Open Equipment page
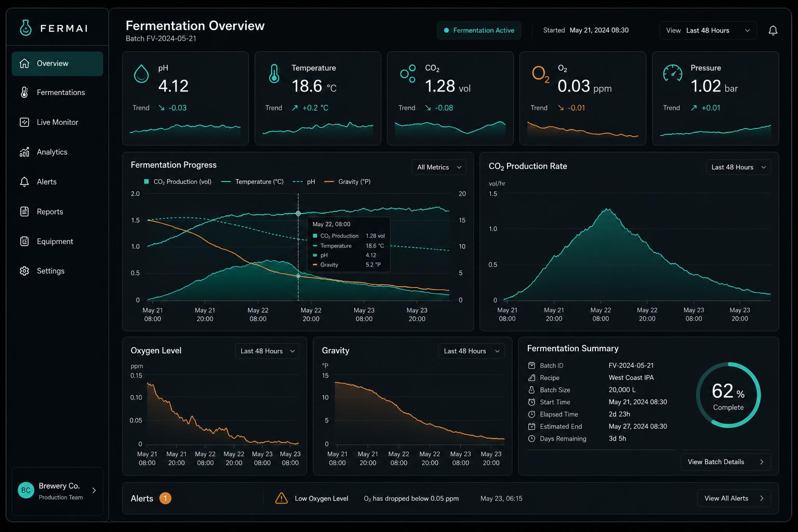This screenshot has width=798, height=532. point(57,241)
